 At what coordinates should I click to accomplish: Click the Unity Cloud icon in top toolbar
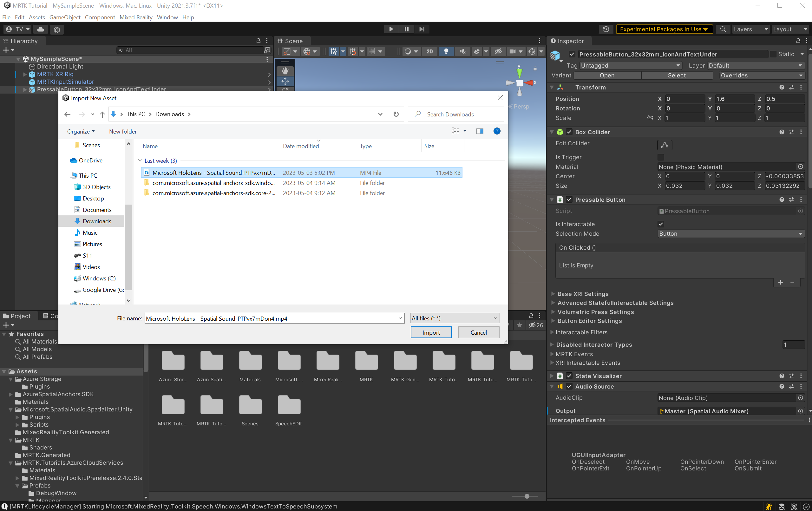[40, 29]
